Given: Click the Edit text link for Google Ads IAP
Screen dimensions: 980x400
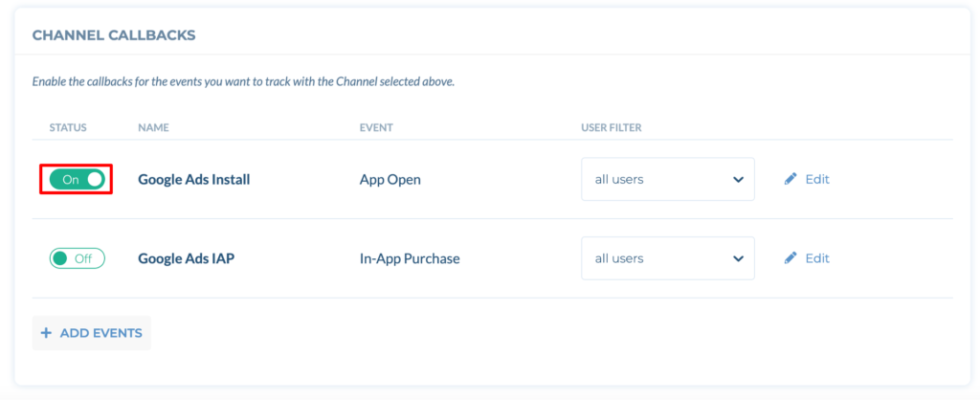Looking at the screenshot, I should point(817,258).
